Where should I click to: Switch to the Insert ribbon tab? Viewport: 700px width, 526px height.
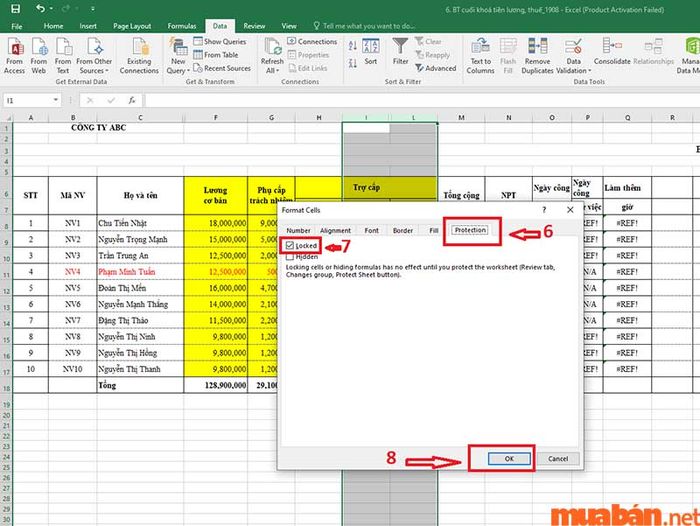point(88,26)
